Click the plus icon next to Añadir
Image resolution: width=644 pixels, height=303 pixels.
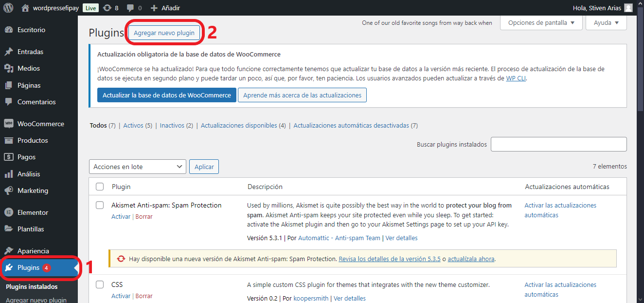(x=154, y=8)
